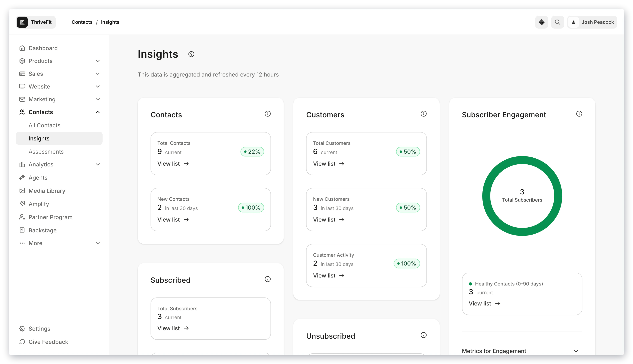Viewport: 633px width, 364px height.
Task: Click the green subscriber donut chart ring
Action: [x=522, y=160]
